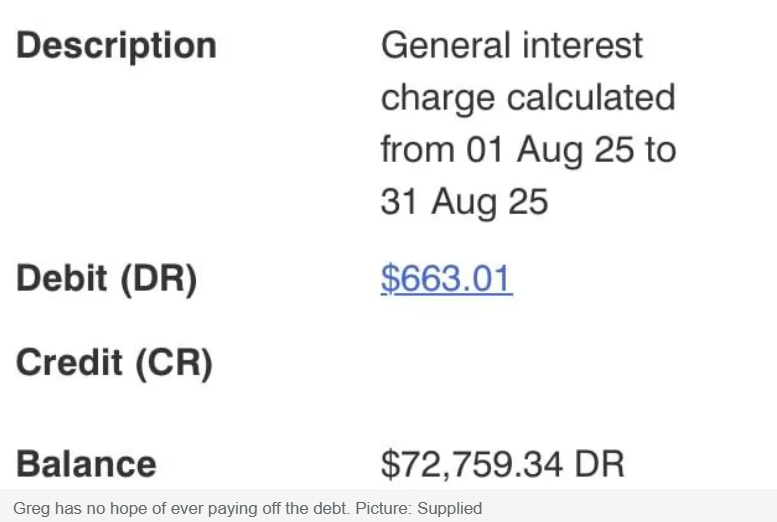Screen dimensions: 777x522
Task: Click the word 'debt' in the caption
Action: pos(334,508)
